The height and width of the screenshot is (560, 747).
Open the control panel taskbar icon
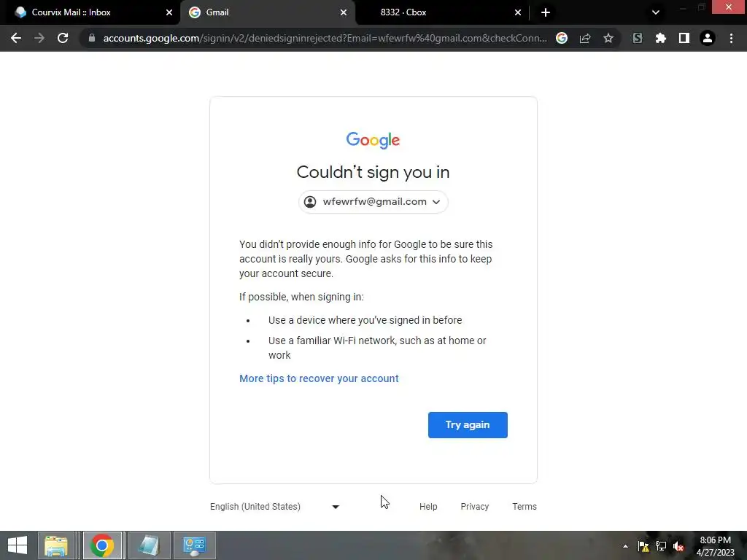coord(195,545)
